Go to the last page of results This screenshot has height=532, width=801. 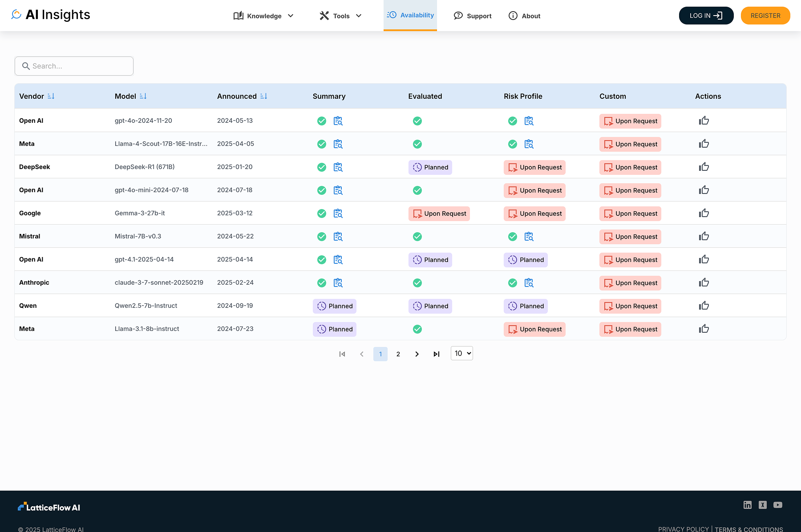(436, 354)
